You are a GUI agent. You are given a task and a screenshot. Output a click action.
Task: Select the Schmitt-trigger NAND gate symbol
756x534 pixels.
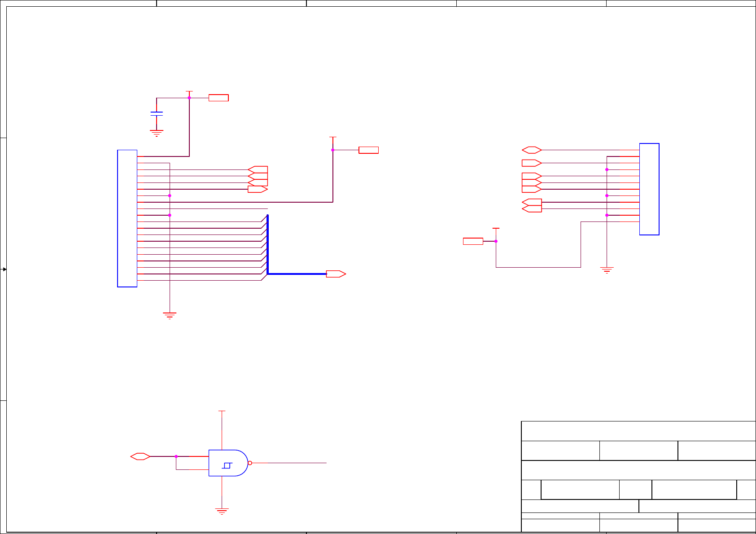tap(228, 463)
